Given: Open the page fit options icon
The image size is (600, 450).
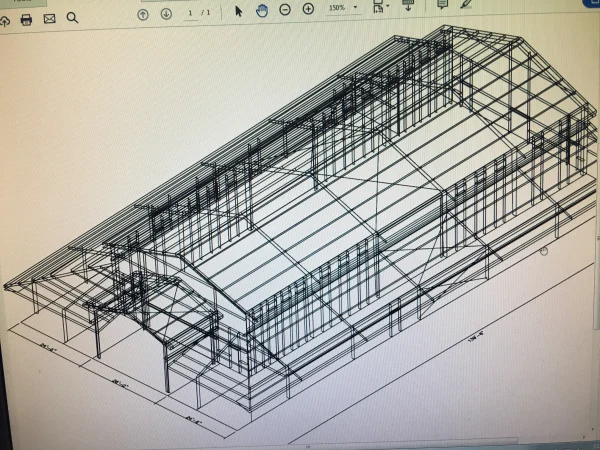Looking at the screenshot, I should (379, 6).
